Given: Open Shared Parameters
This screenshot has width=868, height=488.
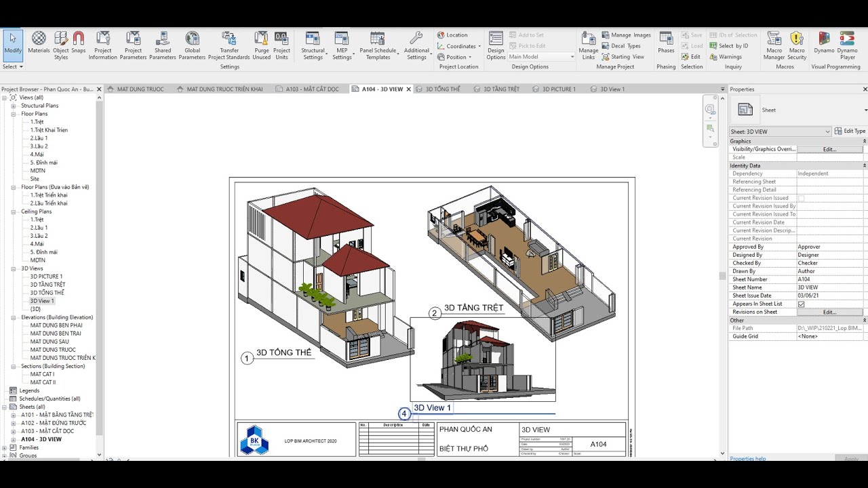Looking at the screenshot, I should pyautogui.click(x=163, y=45).
